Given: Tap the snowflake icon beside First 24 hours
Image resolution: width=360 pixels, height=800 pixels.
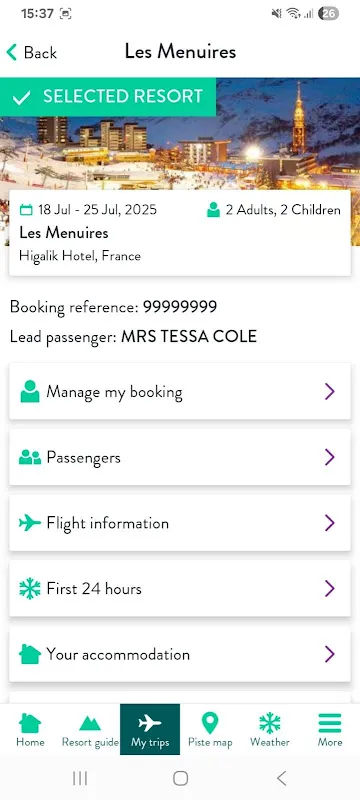Looking at the screenshot, I should pyautogui.click(x=30, y=589).
